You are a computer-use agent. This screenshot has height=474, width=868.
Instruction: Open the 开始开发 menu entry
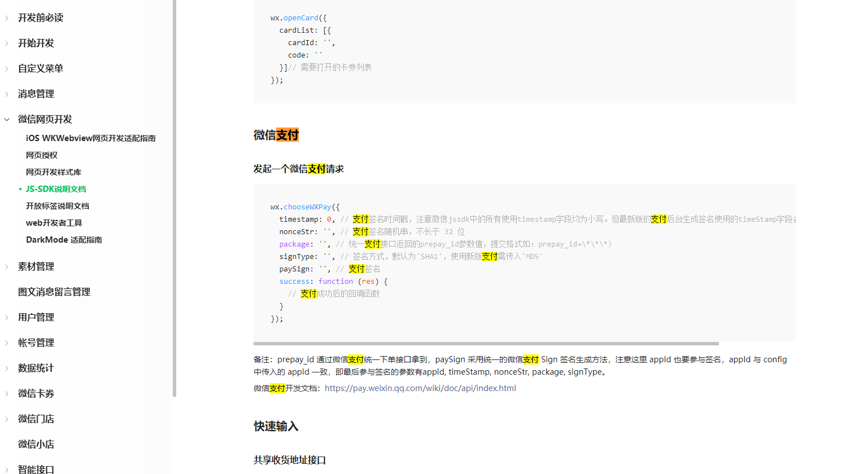coord(36,43)
